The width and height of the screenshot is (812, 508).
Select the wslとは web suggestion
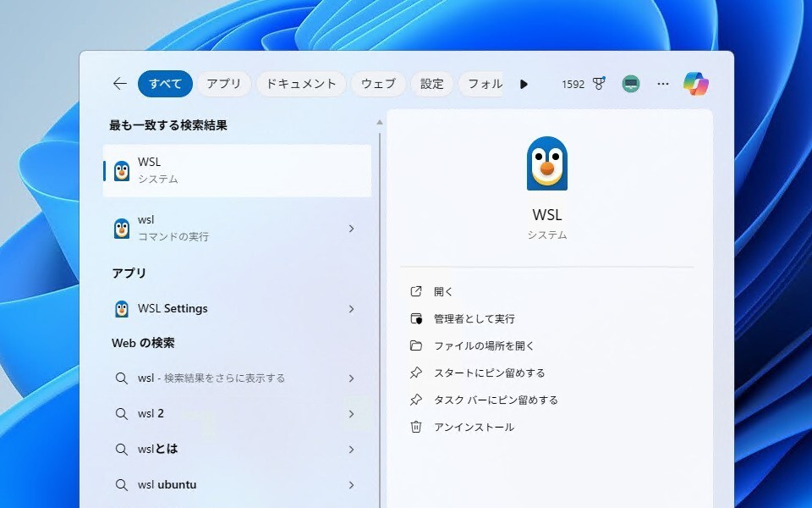(237, 449)
